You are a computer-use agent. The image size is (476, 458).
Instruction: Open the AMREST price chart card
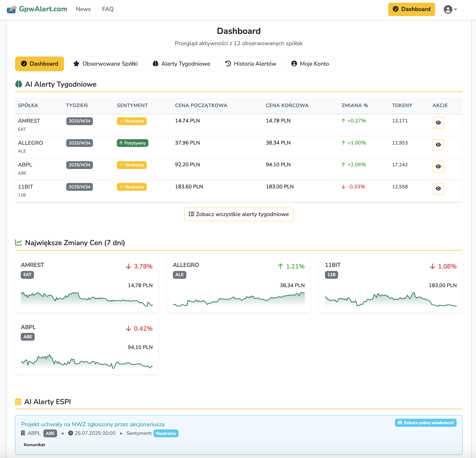(x=87, y=285)
